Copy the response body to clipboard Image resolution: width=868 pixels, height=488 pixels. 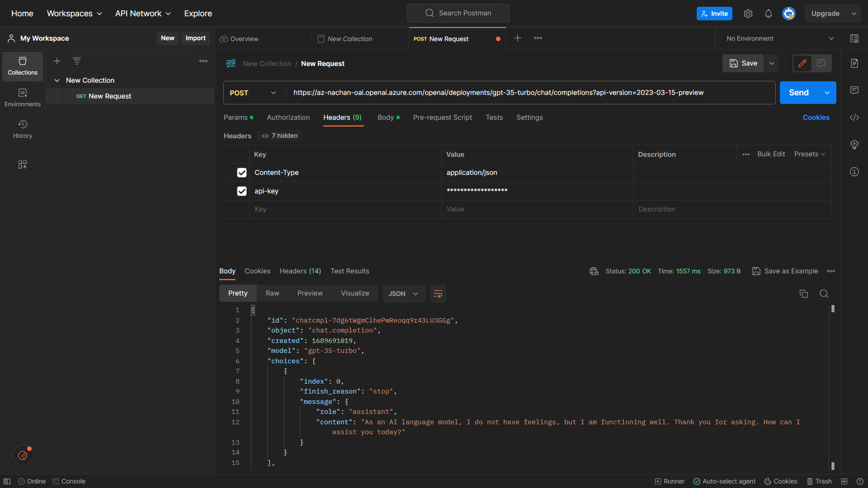pyautogui.click(x=803, y=294)
